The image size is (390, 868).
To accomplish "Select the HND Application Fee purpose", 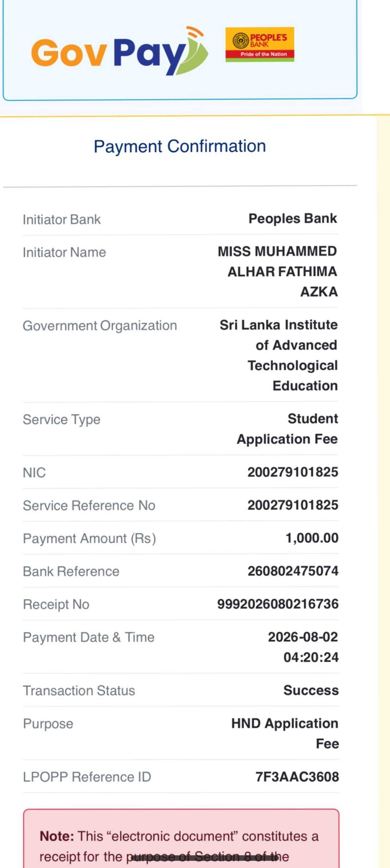I will pyautogui.click(x=285, y=733).
